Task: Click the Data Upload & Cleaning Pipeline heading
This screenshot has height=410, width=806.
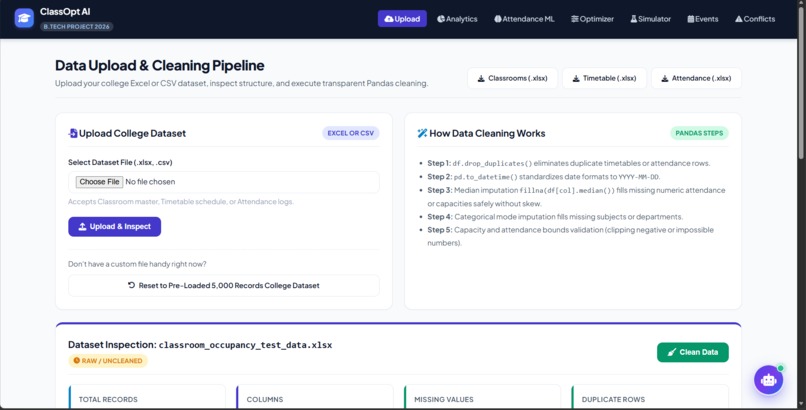Action: click(159, 66)
